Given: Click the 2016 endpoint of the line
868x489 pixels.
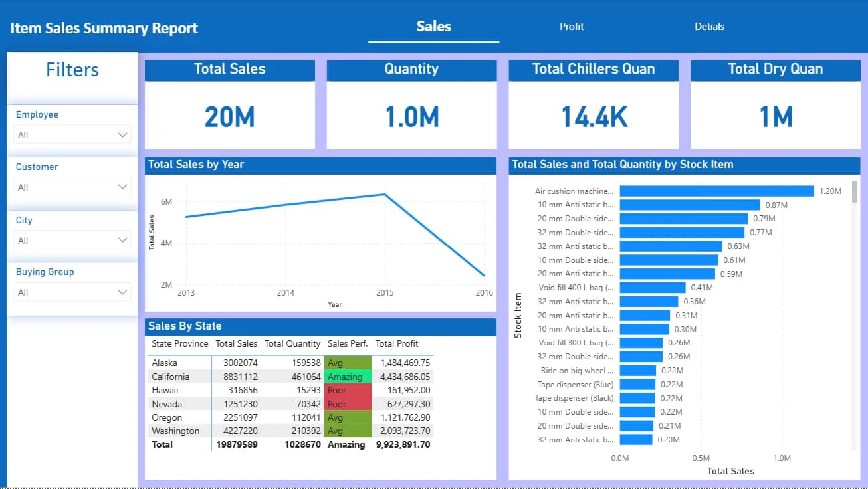Looking at the screenshot, I should pyautogui.click(x=485, y=275).
